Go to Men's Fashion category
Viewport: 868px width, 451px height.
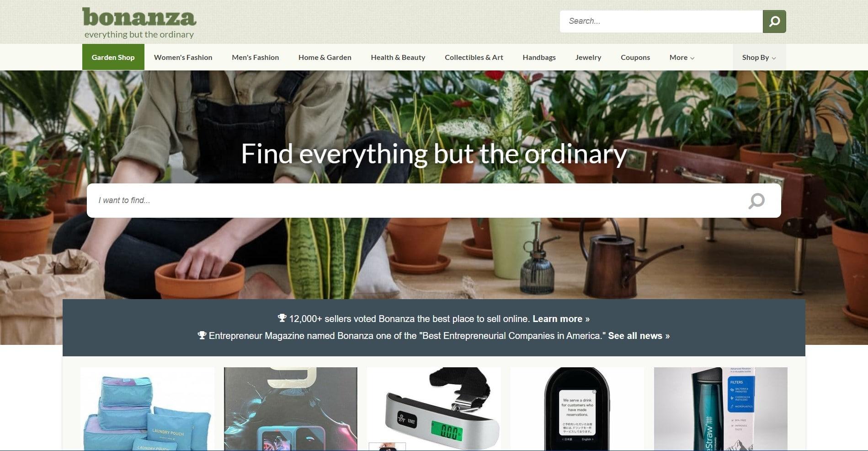tap(256, 57)
